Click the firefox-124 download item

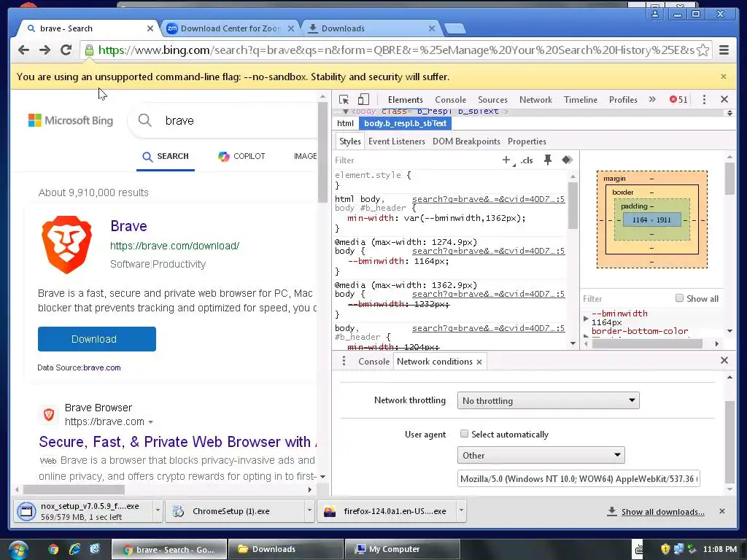(x=388, y=511)
